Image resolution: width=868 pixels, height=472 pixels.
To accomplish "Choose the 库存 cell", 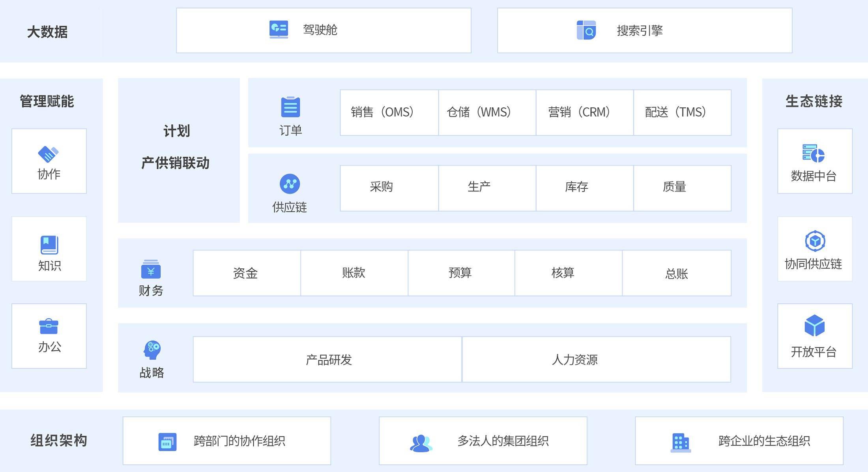I will [585, 188].
